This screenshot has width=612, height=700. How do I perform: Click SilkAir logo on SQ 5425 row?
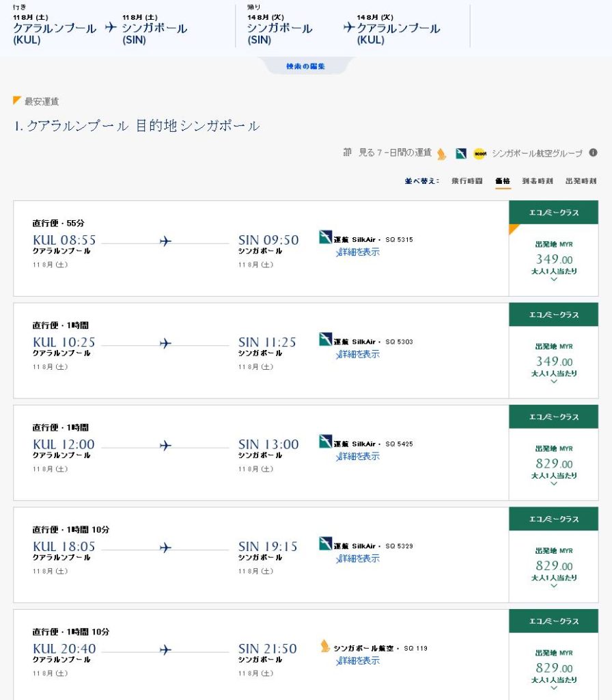tap(326, 441)
